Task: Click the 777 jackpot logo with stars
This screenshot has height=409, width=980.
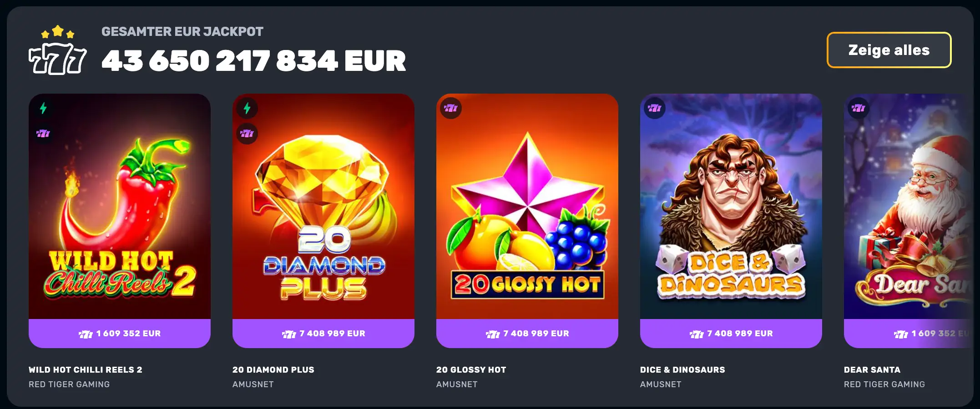Action: (x=58, y=50)
